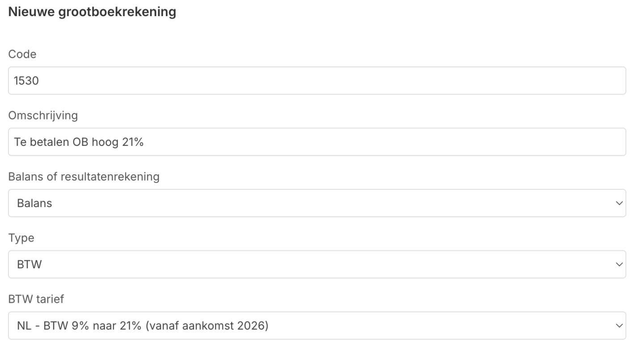Open the BTW tarief select box
Image resolution: width=644 pixels, height=361 pixels.
(316, 326)
